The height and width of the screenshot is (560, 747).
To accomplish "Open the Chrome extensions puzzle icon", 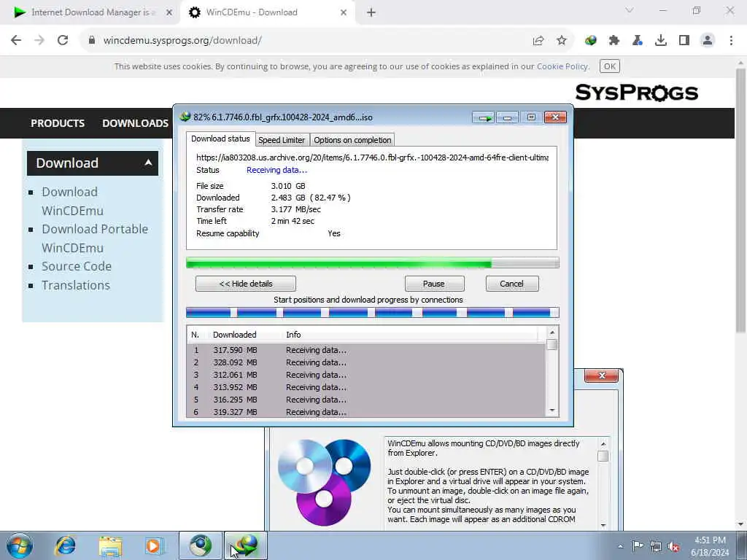I will 614,41.
